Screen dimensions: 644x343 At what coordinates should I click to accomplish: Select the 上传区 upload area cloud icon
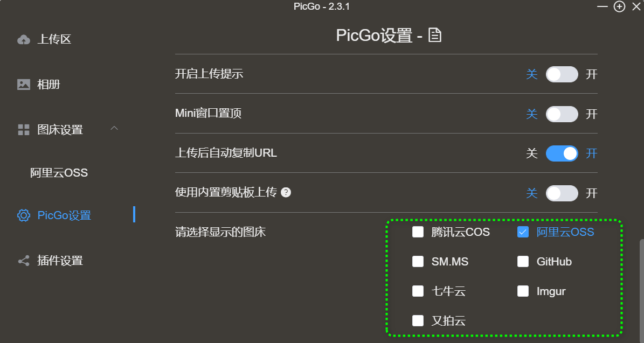pyautogui.click(x=23, y=39)
